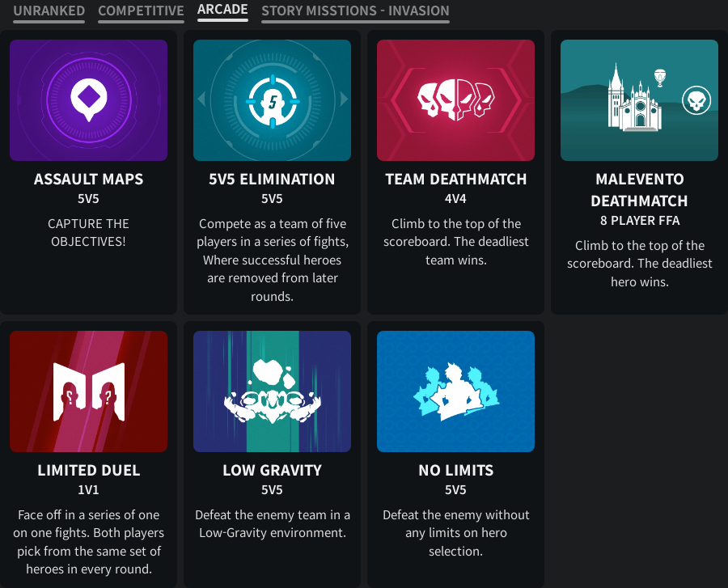This screenshot has height=588, width=728.
Task: Click the 5V5 label under Low Gravity
Action: point(272,489)
